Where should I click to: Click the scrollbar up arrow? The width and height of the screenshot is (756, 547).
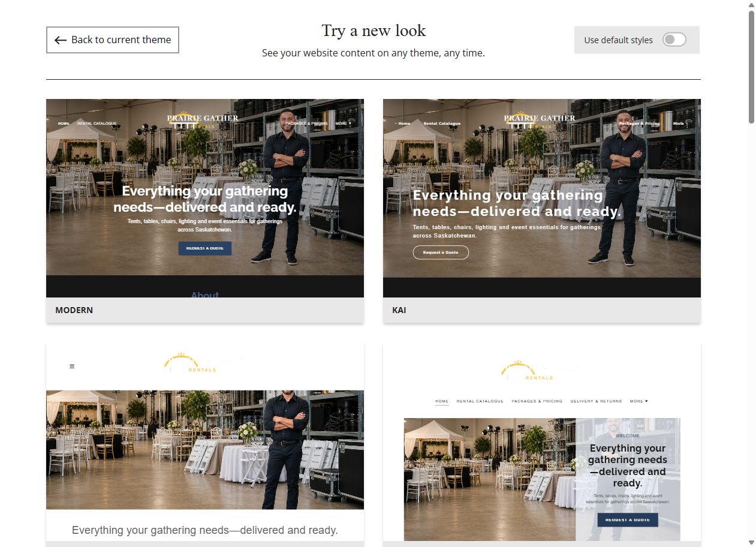[751, 4]
